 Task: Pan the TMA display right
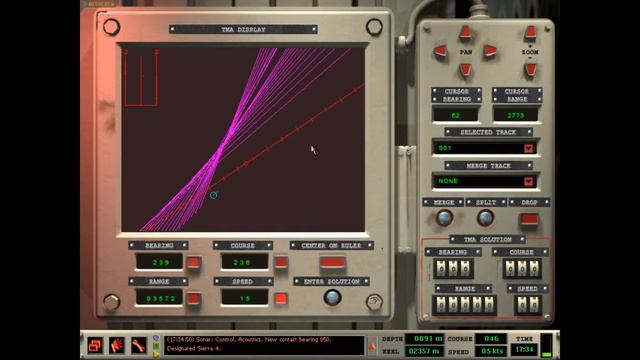(490, 51)
